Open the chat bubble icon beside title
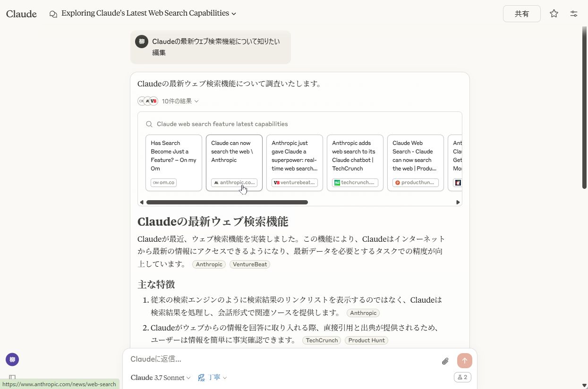588x389 pixels. pos(53,14)
